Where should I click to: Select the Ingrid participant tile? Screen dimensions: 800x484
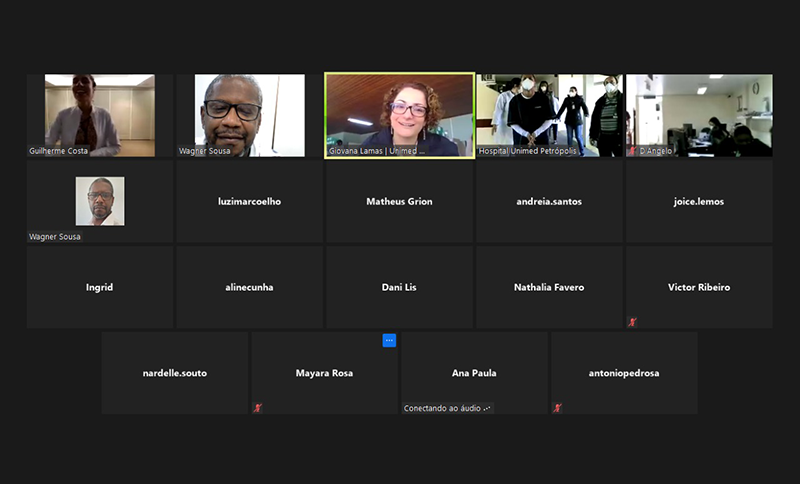point(100,287)
